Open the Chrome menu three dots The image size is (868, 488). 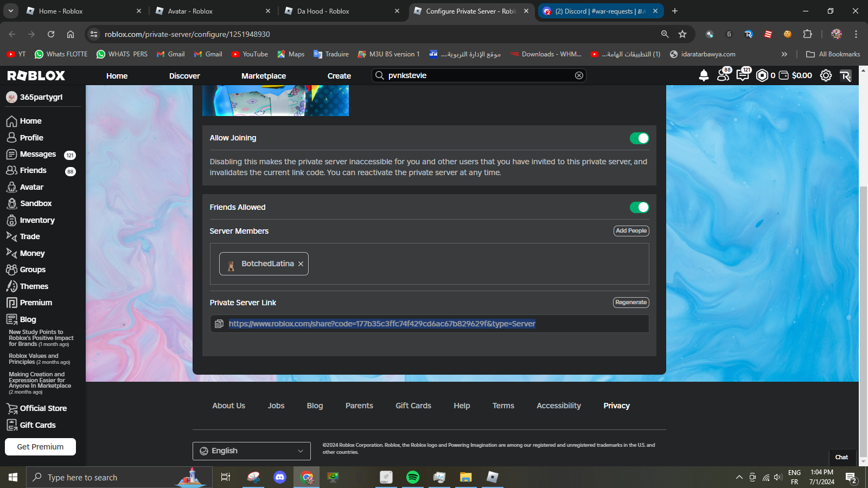point(856,34)
